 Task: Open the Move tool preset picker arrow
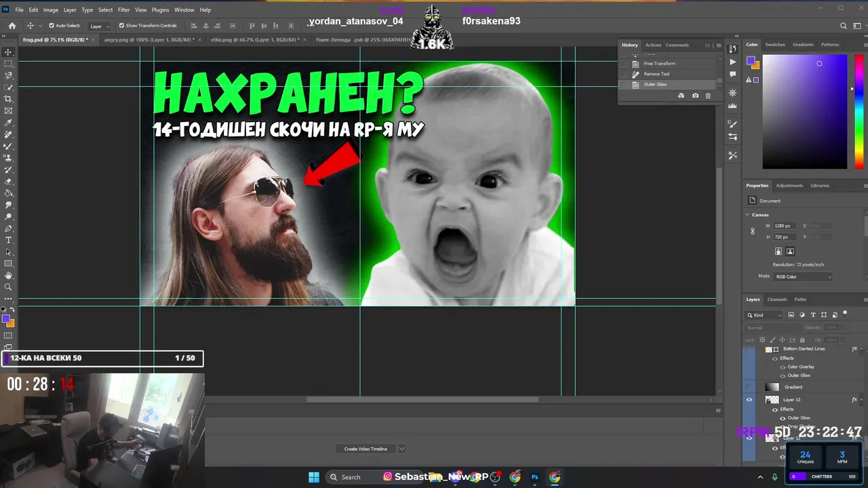tap(40, 26)
